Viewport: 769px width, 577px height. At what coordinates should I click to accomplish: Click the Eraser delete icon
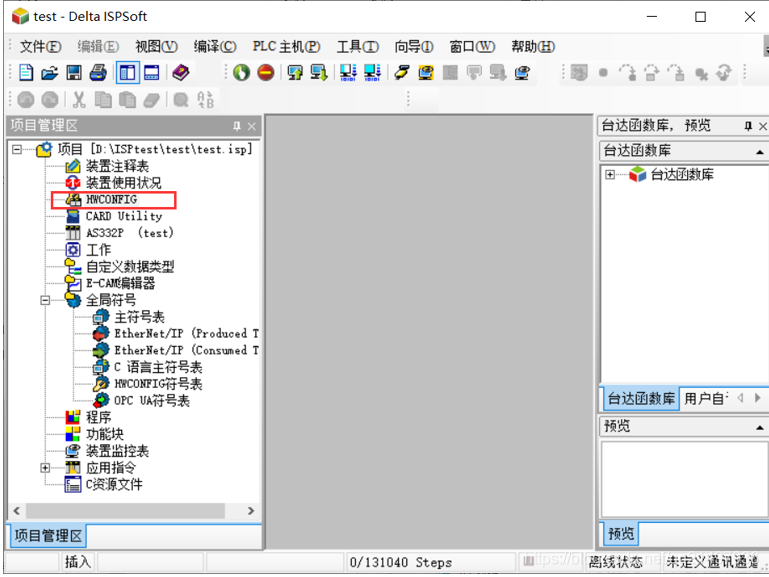[x=152, y=100]
